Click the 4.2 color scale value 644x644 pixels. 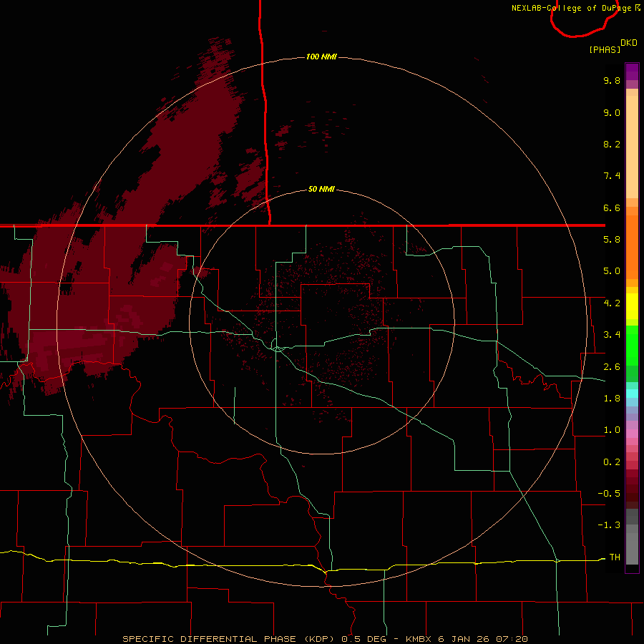pos(612,303)
